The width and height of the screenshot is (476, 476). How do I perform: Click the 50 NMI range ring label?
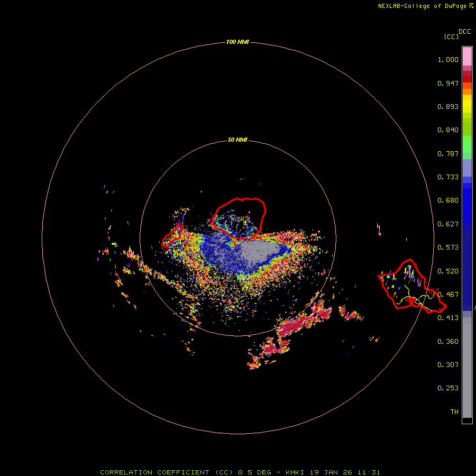[x=237, y=140]
